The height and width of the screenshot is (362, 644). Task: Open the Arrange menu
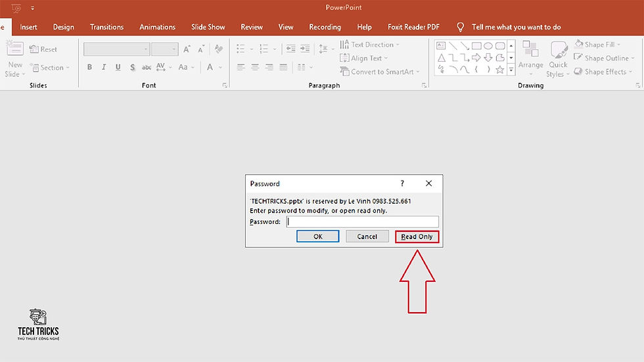[531, 58]
